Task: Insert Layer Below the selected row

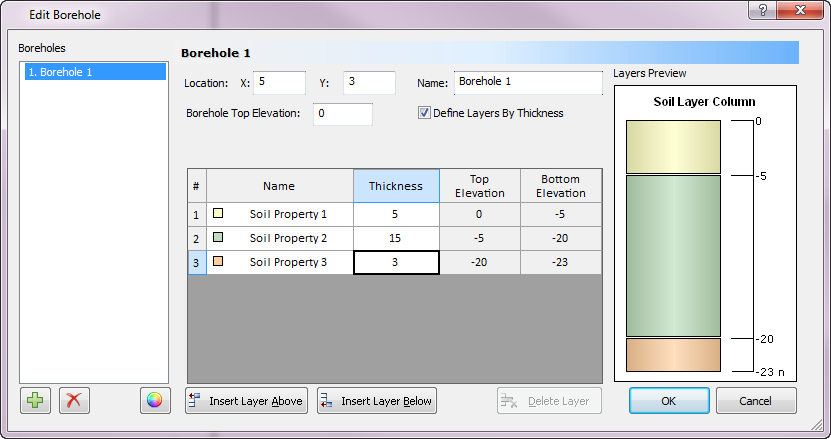Action: tap(377, 401)
